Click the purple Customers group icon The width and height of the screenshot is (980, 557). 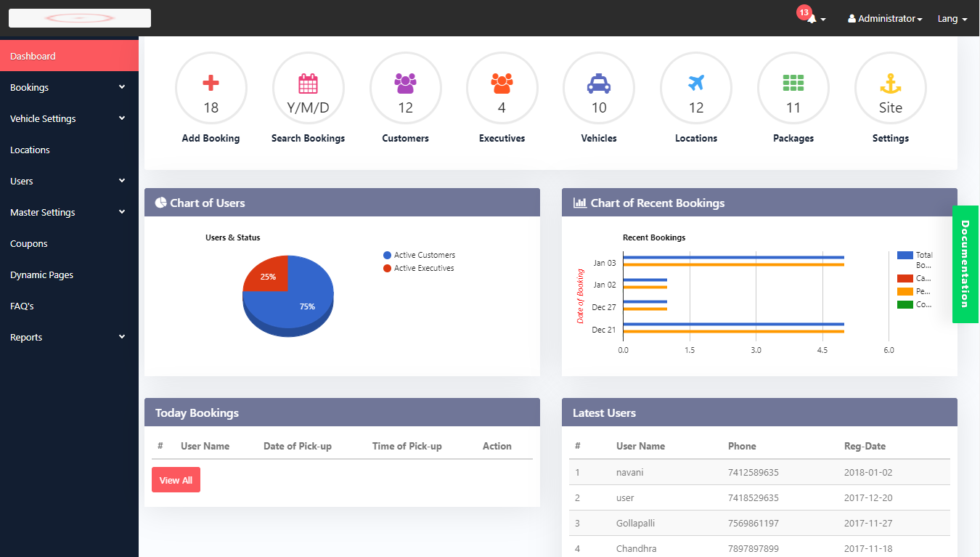pos(405,84)
